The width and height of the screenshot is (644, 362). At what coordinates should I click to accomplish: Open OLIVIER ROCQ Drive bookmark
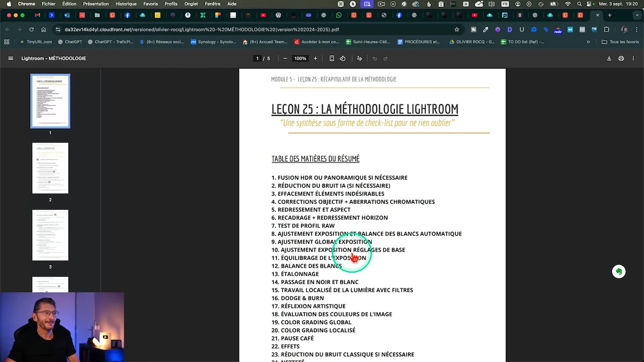(472, 42)
